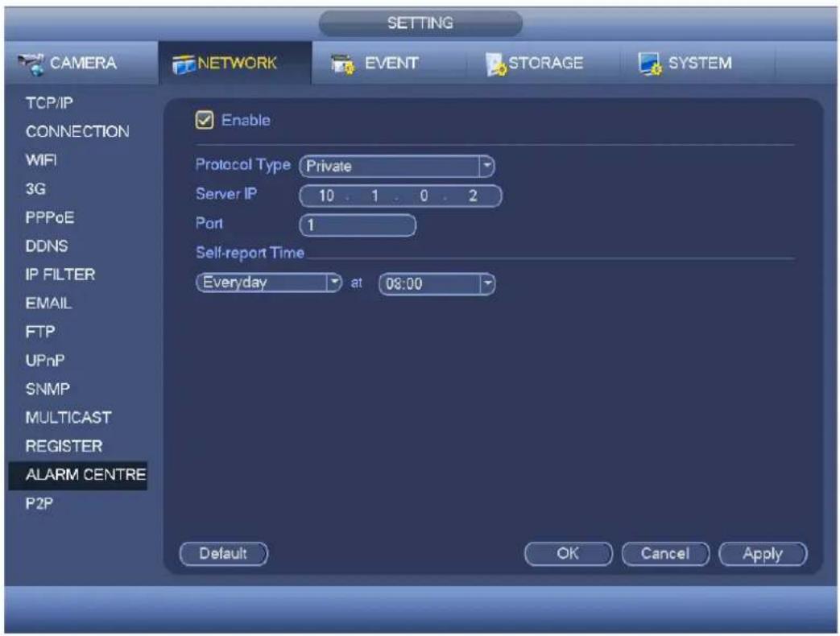The height and width of the screenshot is (636, 840).
Task: Select 3G in the sidebar
Action: pos(35,189)
